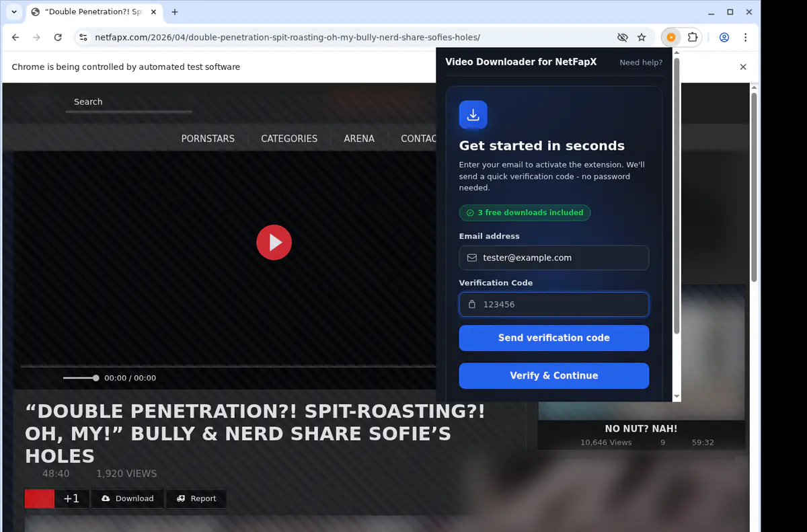Click the envelope icon in email field

(472, 258)
